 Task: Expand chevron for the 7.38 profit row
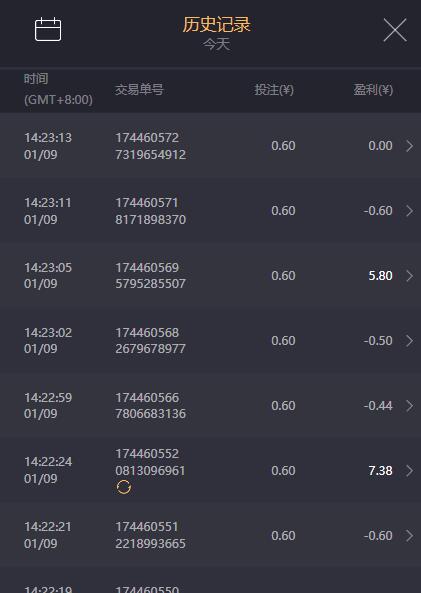coord(409,471)
